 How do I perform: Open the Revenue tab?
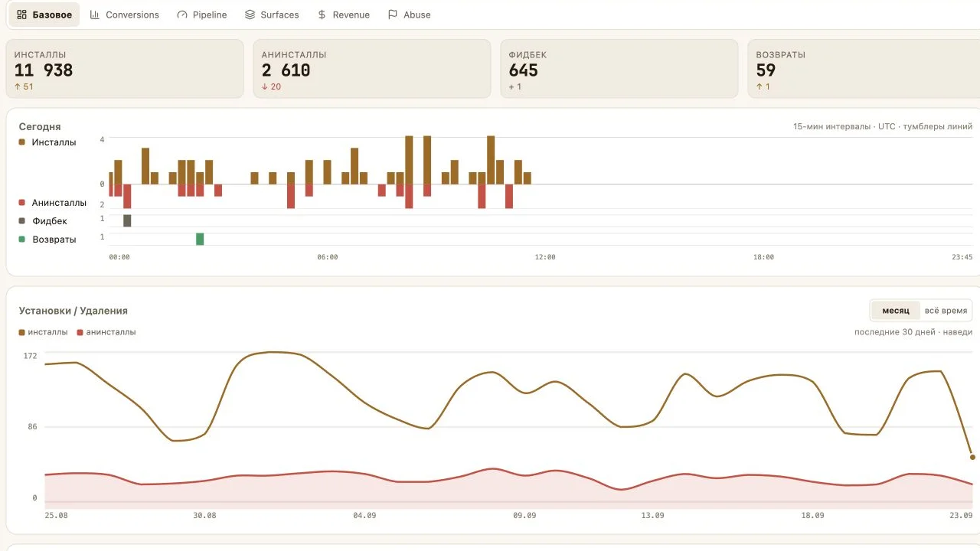(x=343, y=15)
